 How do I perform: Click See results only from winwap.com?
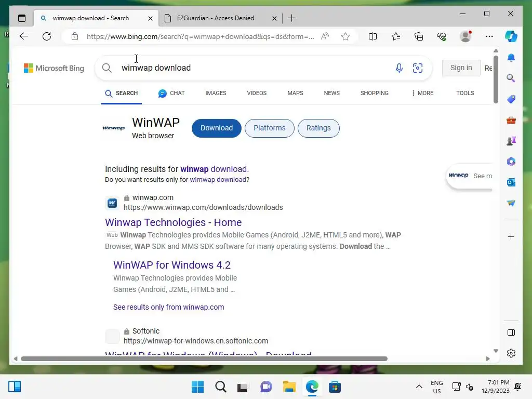pyautogui.click(x=169, y=307)
